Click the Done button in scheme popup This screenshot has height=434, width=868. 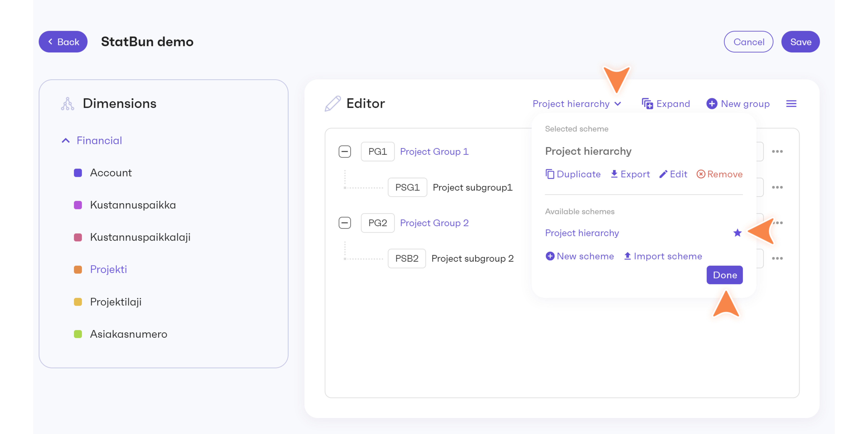pos(724,275)
